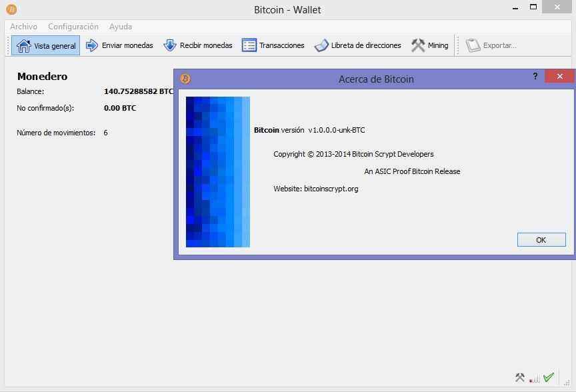Click the Exportar clipboard icon

473,45
